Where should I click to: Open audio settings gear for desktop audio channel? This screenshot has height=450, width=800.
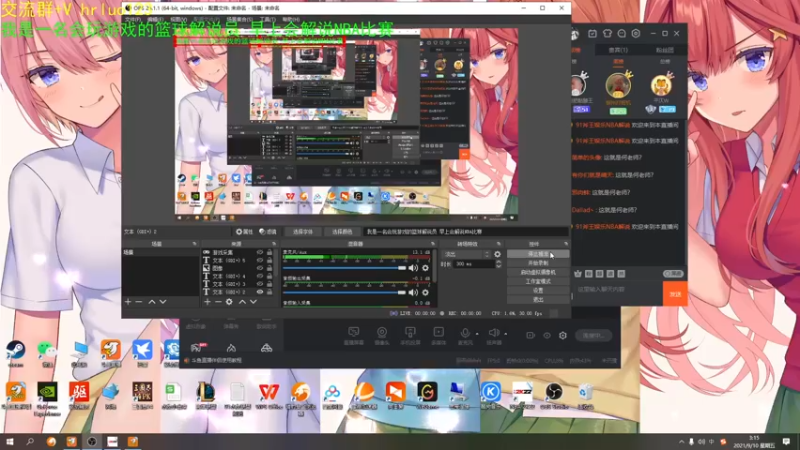(426, 292)
